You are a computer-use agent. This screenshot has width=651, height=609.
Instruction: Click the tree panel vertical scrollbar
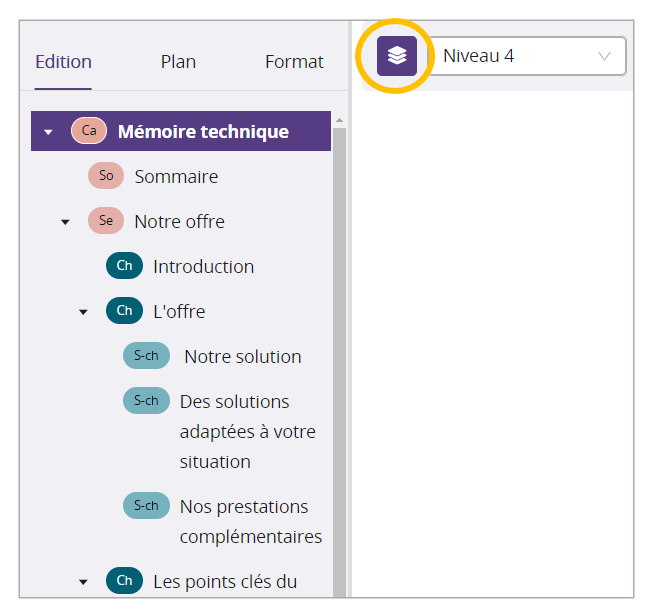click(339, 350)
